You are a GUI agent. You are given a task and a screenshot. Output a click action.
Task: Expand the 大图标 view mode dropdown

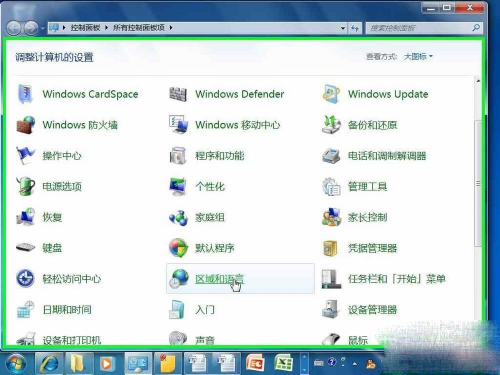(418, 56)
